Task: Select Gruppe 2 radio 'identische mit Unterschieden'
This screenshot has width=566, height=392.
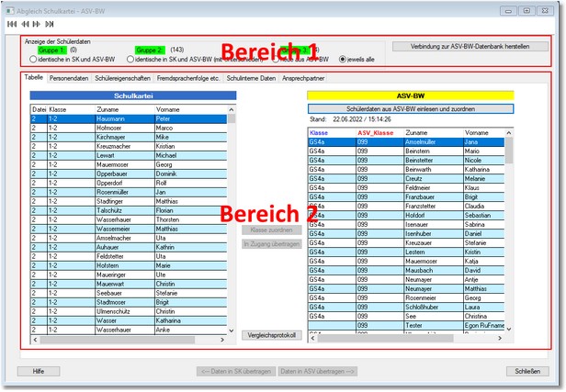Action: tap(130, 59)
